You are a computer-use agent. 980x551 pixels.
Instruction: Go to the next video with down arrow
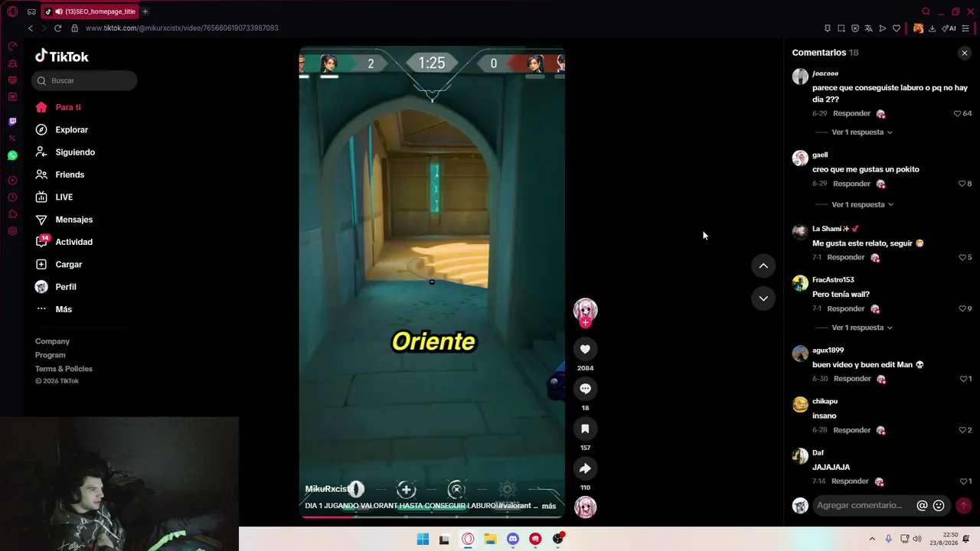click(x=763, y=298)
